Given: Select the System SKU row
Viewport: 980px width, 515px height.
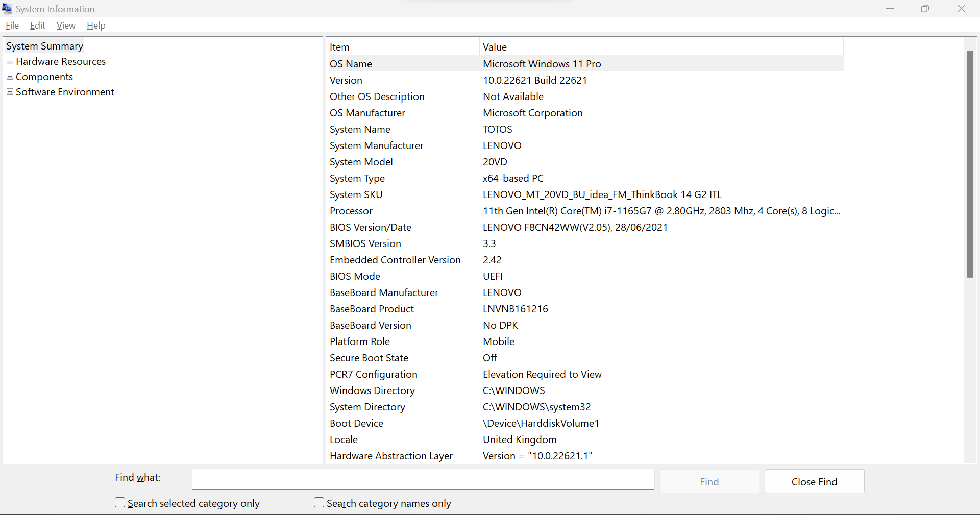Looking at the screenshot, I should tap(585, 194).
